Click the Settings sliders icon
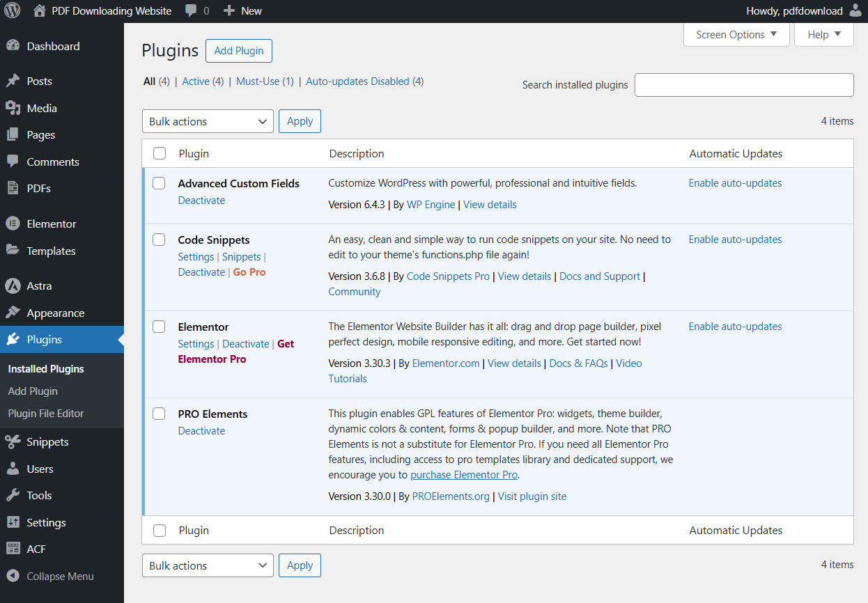The width and height of the screenshot is (868, 603). pos(13,522)
